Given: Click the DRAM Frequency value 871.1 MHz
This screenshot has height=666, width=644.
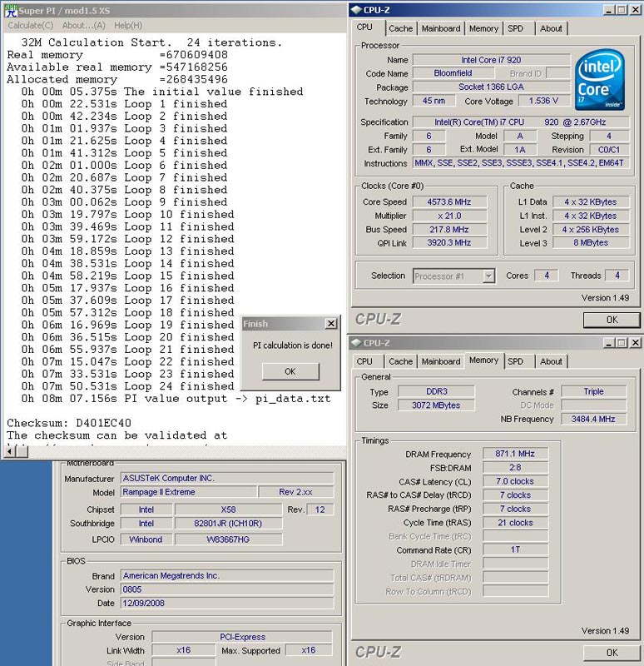Looking at the screenshot, I should click(515, 454).
